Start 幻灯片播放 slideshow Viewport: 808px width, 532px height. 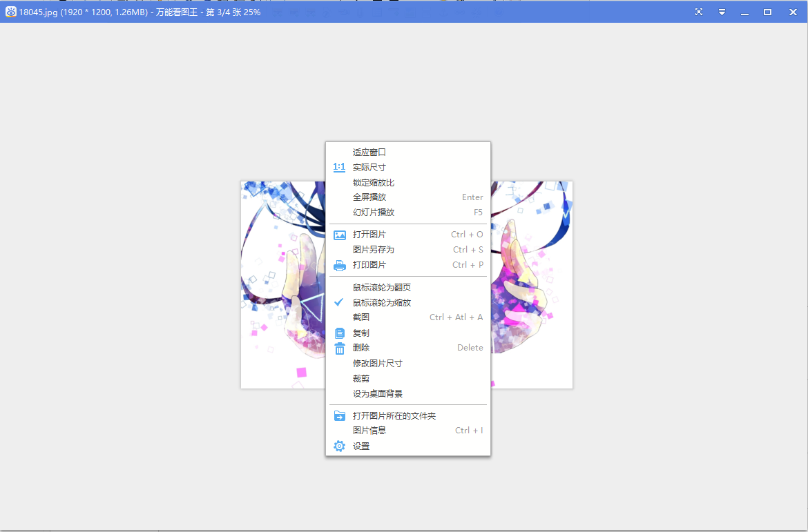[x=407, y=213]
